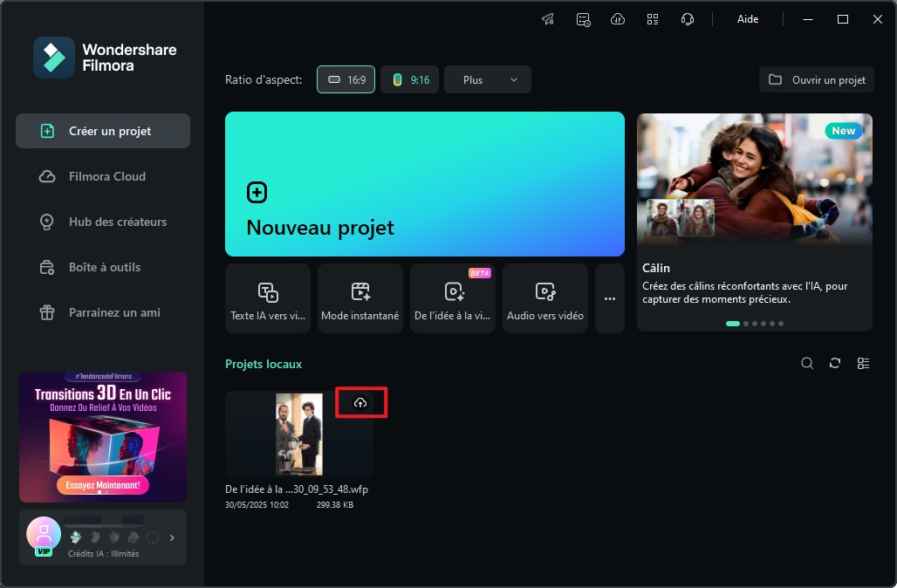Select second banner carousel dot
Image resolution: width=897 pixels, height=588 pixels.
746,324
